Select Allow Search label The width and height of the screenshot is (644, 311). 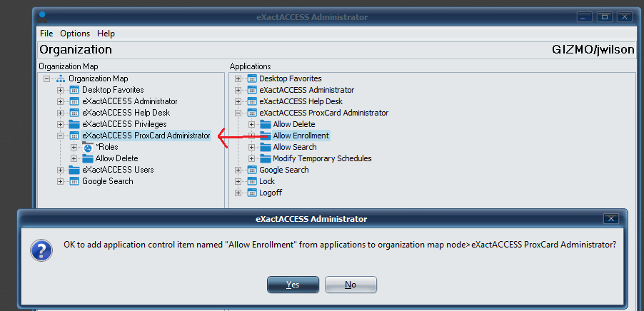295,147
